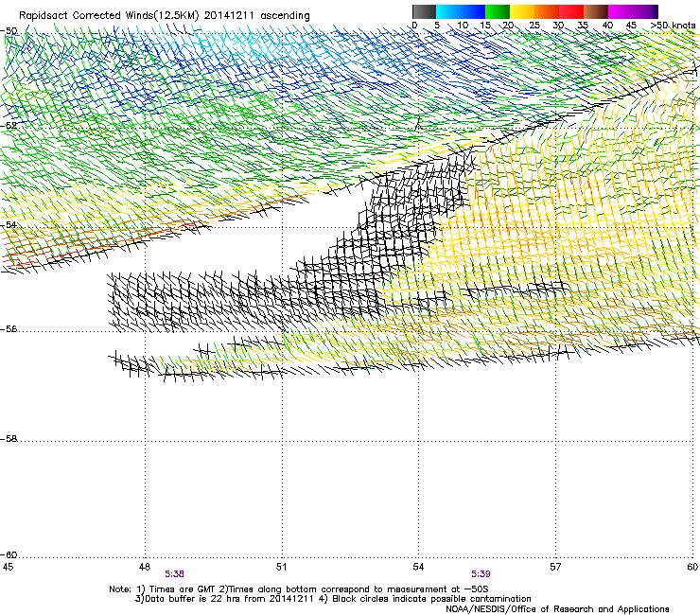Click the '-50' latitude label
The height and width of the screenshot is (615, 700).
click(9, 31)
